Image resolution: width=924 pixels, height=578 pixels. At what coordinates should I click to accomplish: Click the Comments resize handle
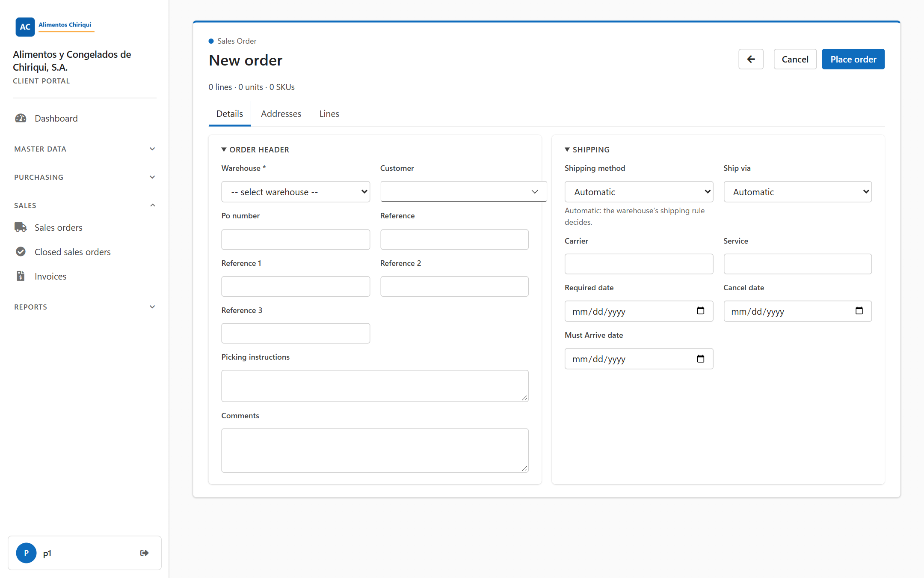[524, 468]
